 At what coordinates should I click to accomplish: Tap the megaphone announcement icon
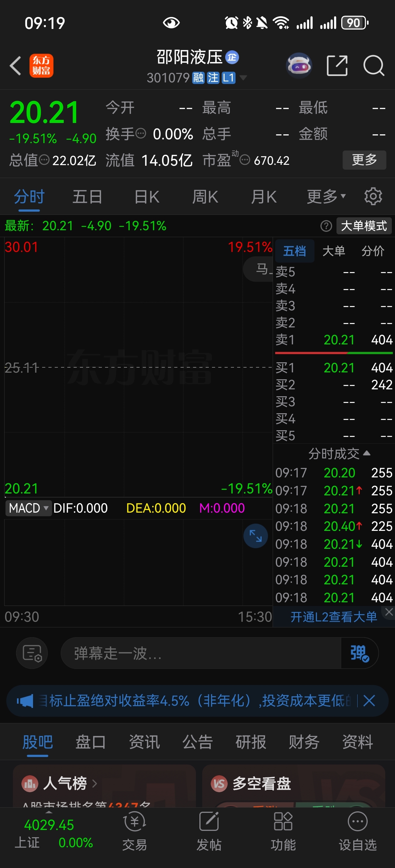(x=25, y=701)
